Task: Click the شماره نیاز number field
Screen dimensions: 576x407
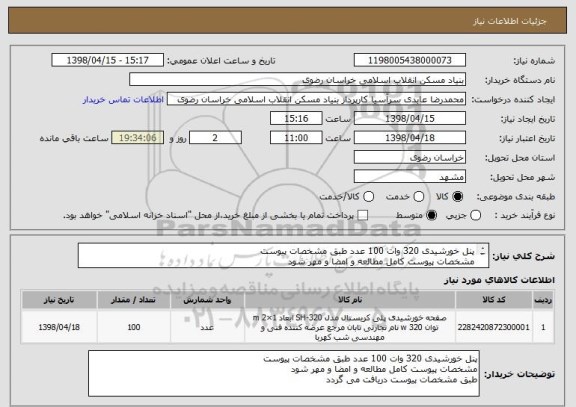Action: (x=410, y=60)
